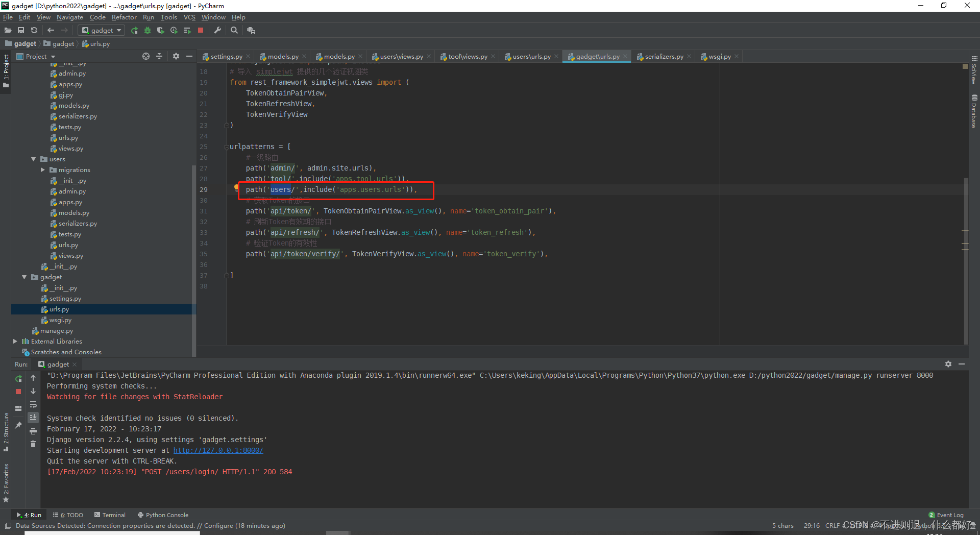Open the Terminal tool window button
The width and height of the screenshot is (980, 535).
[x=110, y=515]
